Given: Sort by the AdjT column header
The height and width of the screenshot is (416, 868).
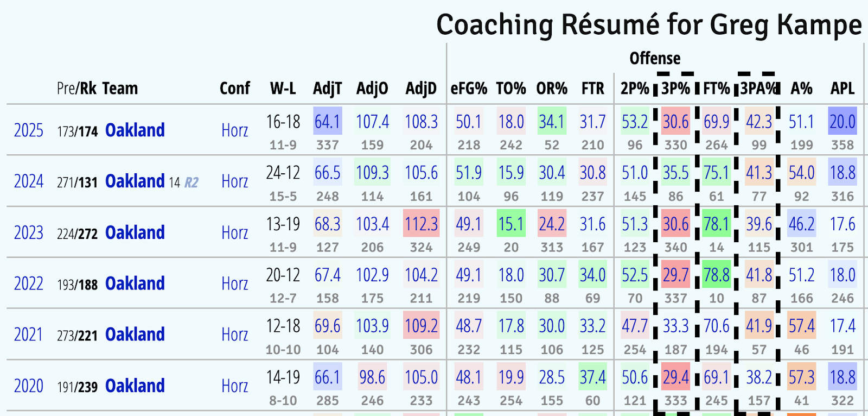Looking at the screenshot, I should (x=327, y=89).
